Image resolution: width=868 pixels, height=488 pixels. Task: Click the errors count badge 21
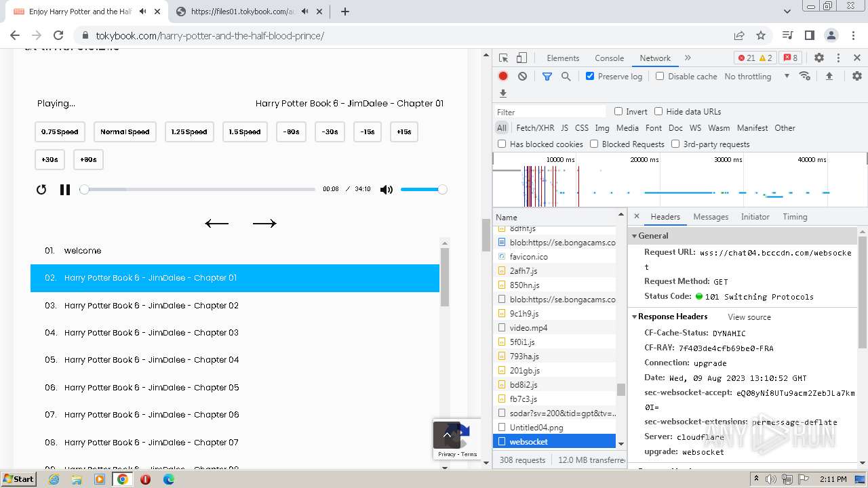click(746, 58)
